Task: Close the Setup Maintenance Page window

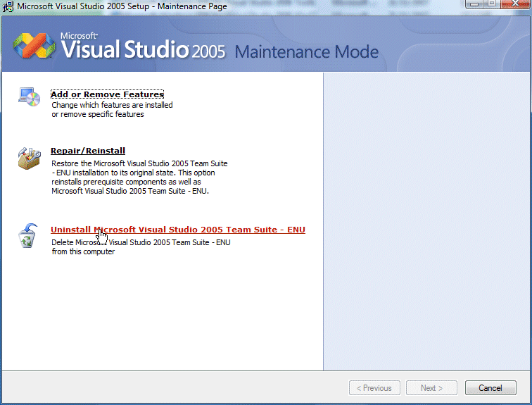Action: (x=515, y=4)
